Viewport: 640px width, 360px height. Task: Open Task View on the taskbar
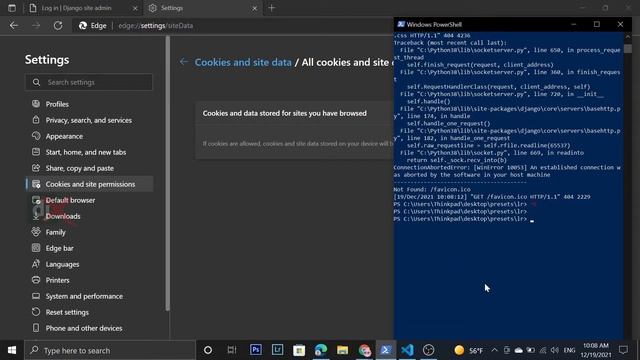pos(232,350)
